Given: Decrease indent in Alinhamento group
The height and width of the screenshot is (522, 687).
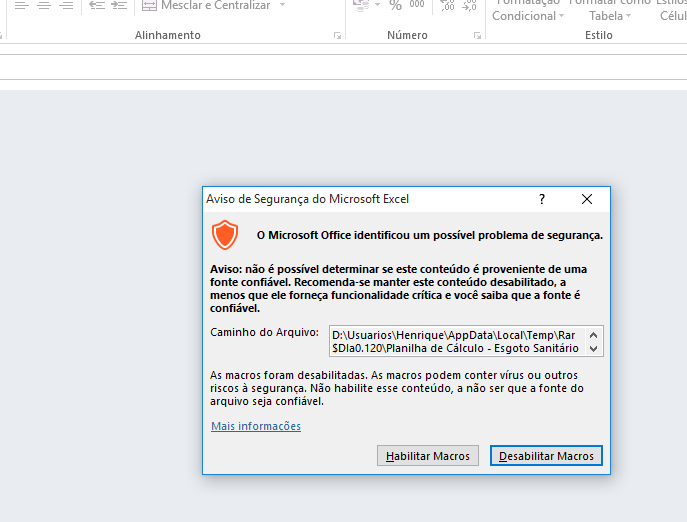Looking at the screenshot, I should (97, 5).
